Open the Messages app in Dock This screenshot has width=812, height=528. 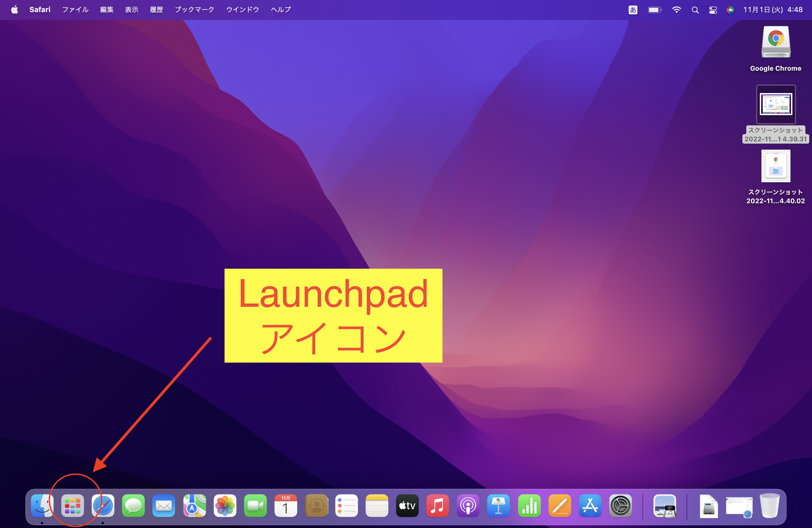(133, 505)
